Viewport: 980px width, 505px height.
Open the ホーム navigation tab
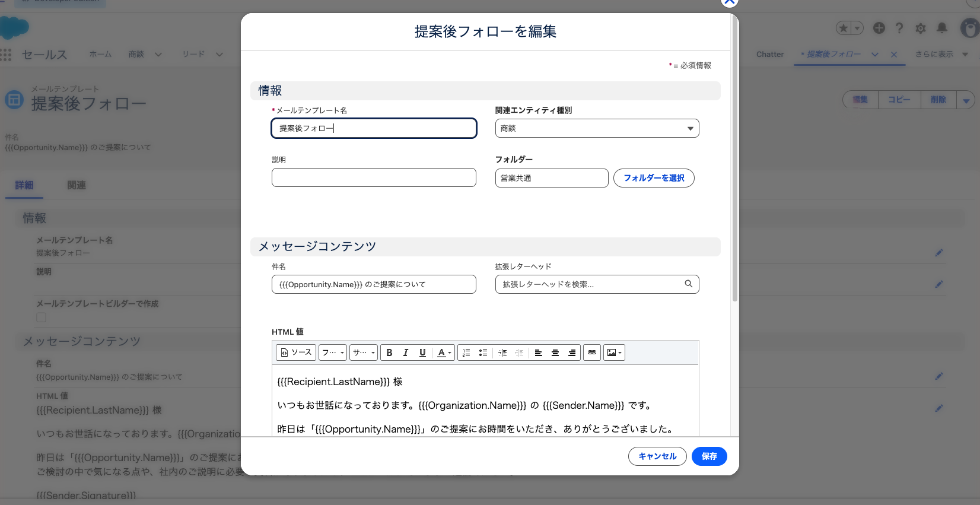[100, 54]
